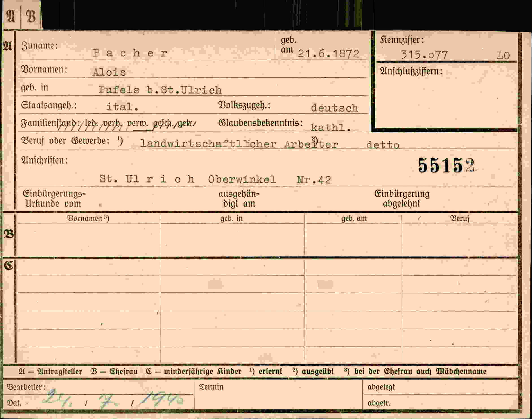Image resolution: width=532 pixels, height=419 pixels.
Task: Click the "geb. in" label in section A
Action: (x=35, y=87)
